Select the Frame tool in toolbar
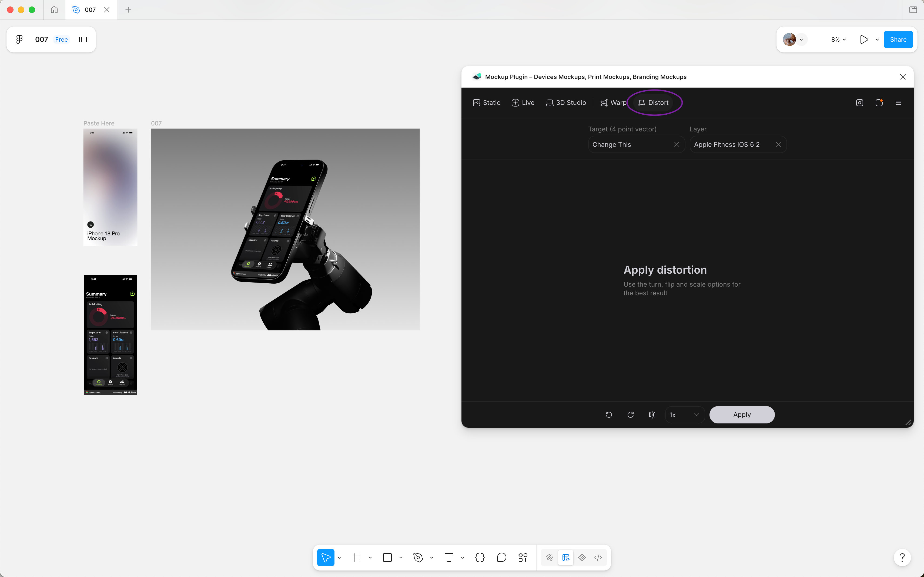924x577 pixels. click(357, 558)
